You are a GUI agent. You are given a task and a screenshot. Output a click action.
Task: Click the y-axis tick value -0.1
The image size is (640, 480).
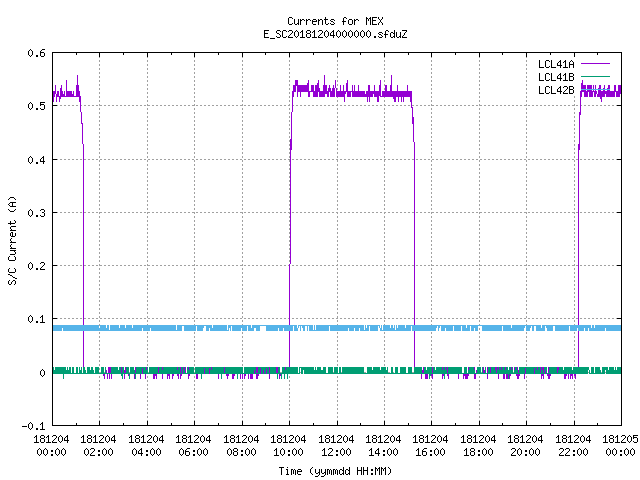33,426
